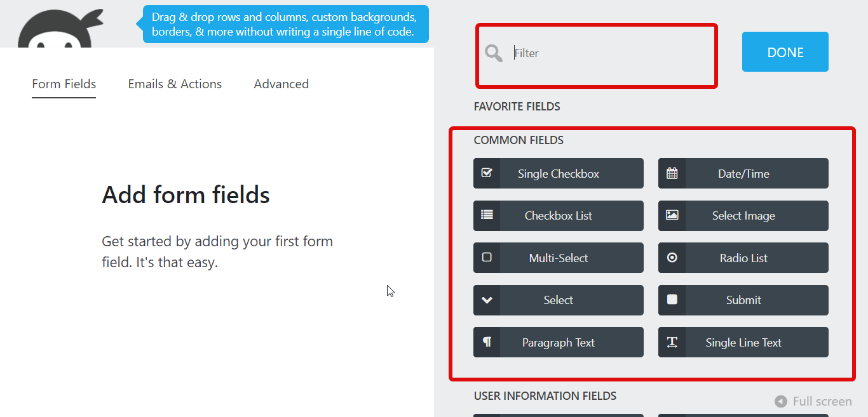This screenshot has width=868, height=417.
Task: Add a Single Line Text field
Action: (x=743, y=341)
